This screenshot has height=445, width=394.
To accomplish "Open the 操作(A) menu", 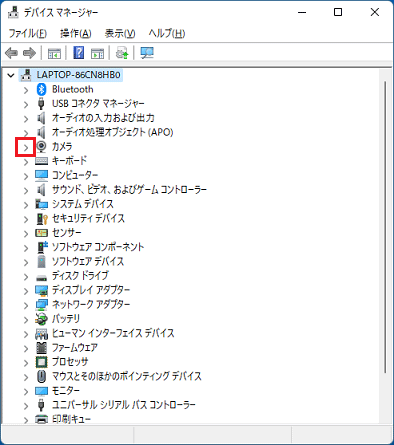I will pyautogui.click(x=76, y=33).
